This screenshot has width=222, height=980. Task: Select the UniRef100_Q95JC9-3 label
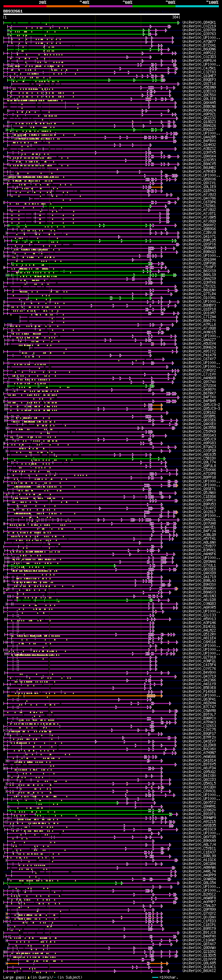[201, 408]
